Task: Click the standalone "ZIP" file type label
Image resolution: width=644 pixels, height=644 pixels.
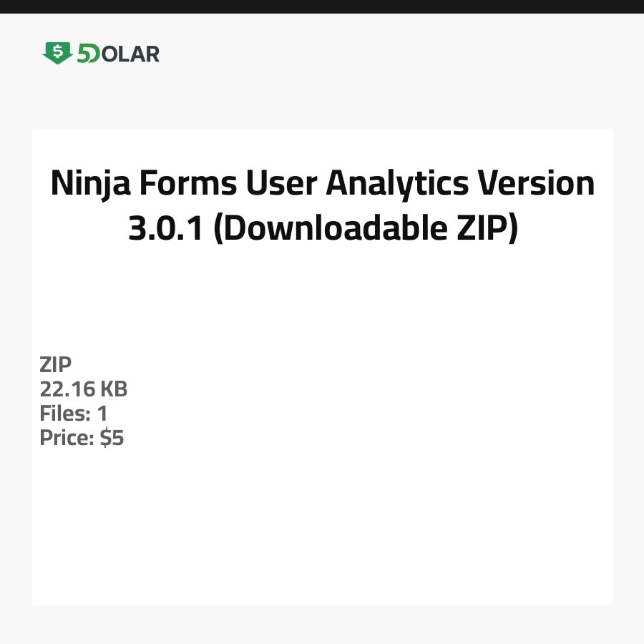Action: tap(56, 365)
